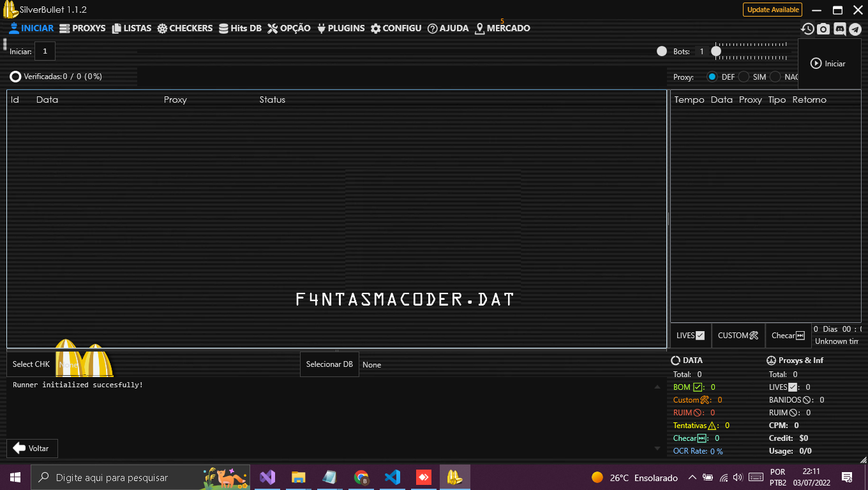Click the backup/history clock icon in top toolbar
This screenshot has height=490, width=868.
pyautogui.click(x=807, y=29)
